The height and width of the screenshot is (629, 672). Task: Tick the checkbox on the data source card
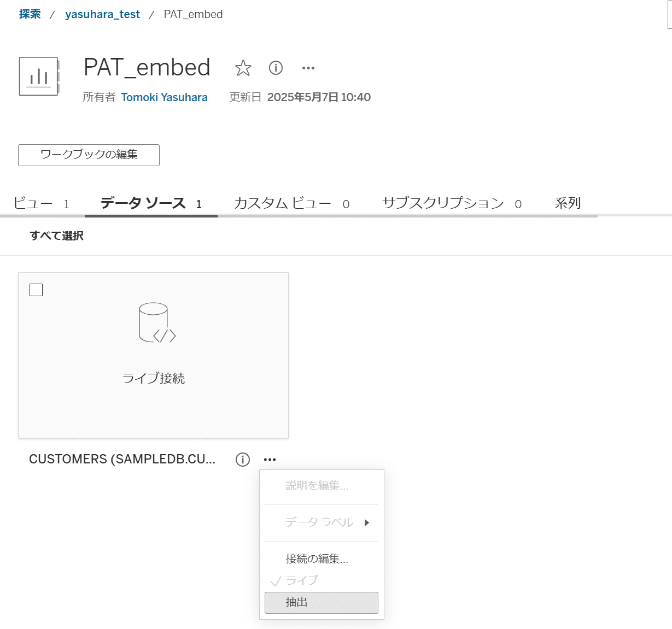click(x=36, y=290)
